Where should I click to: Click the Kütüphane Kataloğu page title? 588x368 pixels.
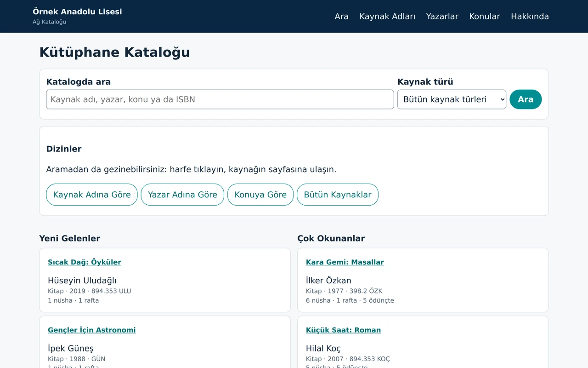pyautogui.click(x=115, y=52)
